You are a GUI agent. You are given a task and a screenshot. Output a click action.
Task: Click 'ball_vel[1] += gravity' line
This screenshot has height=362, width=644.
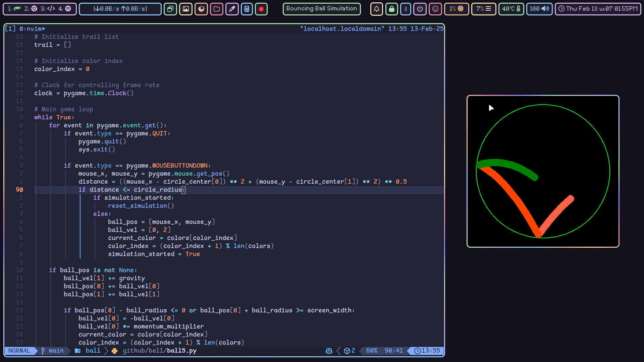(x=104, y=278)
